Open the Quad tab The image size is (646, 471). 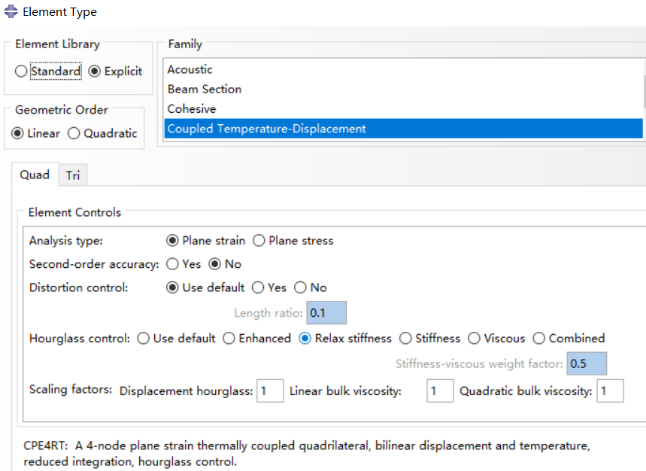35,175
